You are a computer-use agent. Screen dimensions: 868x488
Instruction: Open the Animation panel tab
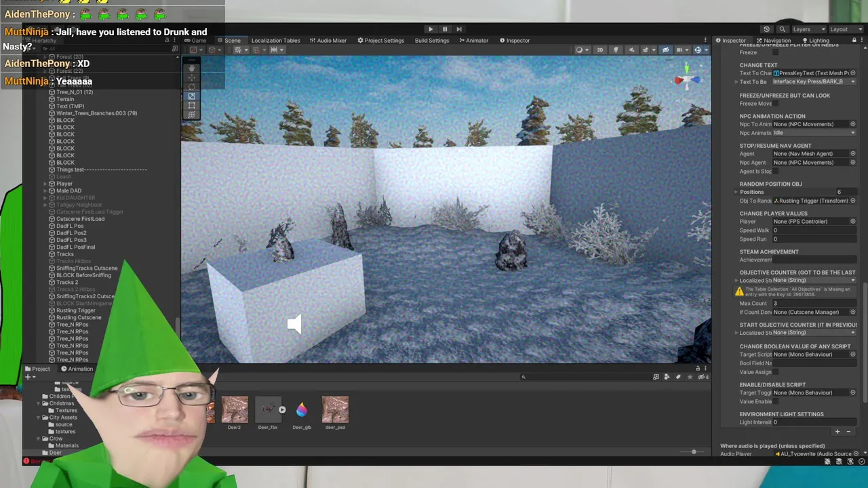(76, 369)
